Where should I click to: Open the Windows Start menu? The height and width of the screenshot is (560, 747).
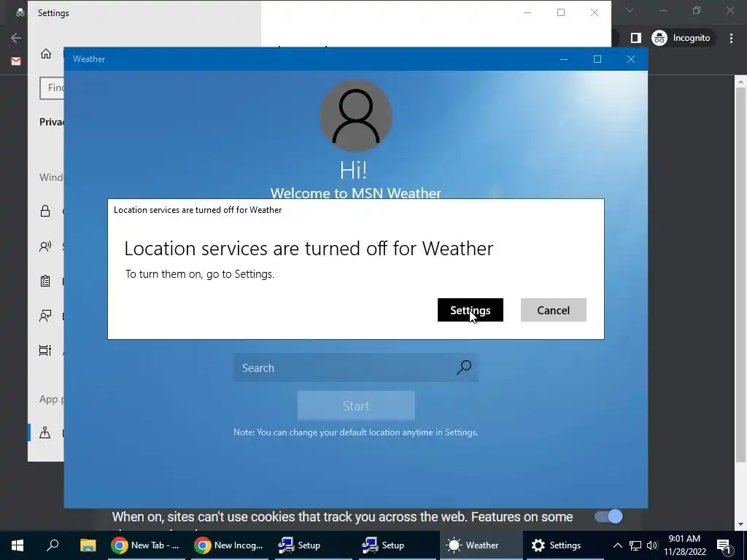18,545
